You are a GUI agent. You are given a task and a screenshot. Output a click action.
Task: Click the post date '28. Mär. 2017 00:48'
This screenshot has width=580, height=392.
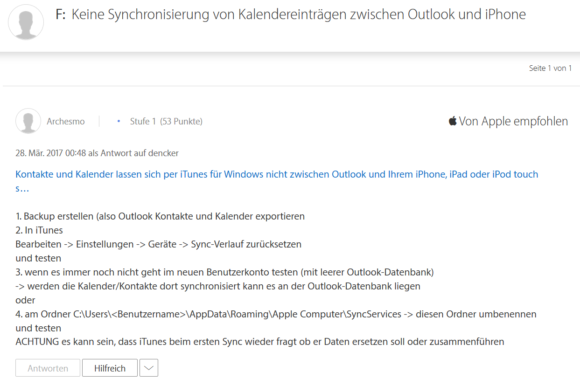[51, 153]
